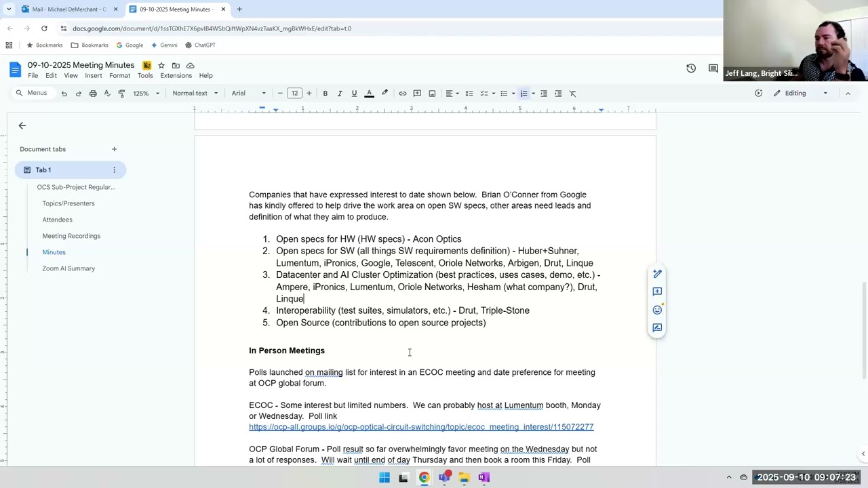This screenshot has width=868, height=488.
Task: Add a new document tab
Action: (x=114, y=149)
